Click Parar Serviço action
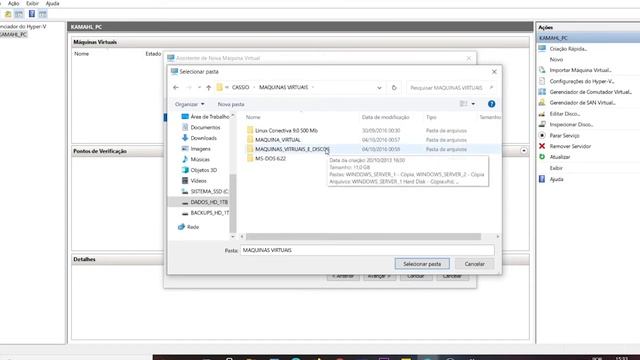 coord(564,136)
